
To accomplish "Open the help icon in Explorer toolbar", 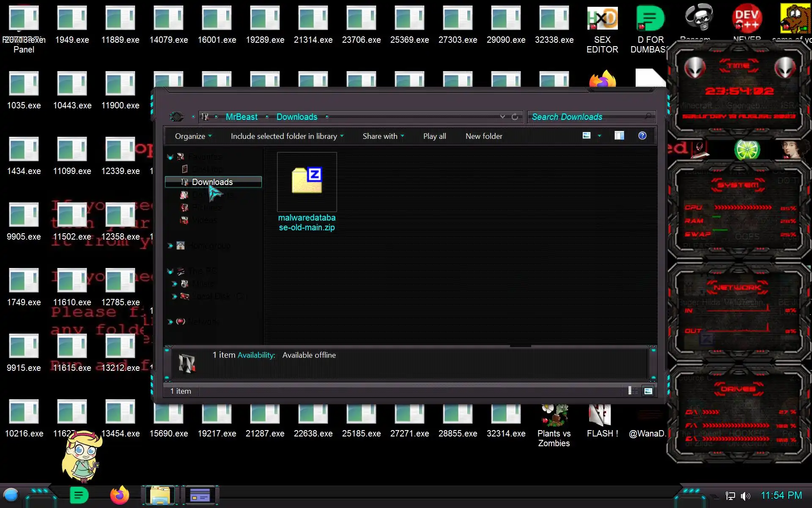I will (642, 135).
